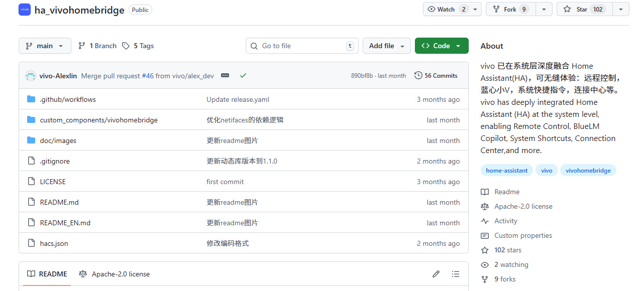Select the vivohomebridge topic tag
The height and width of the screenshot is (291, 644).
coord(588,171)
